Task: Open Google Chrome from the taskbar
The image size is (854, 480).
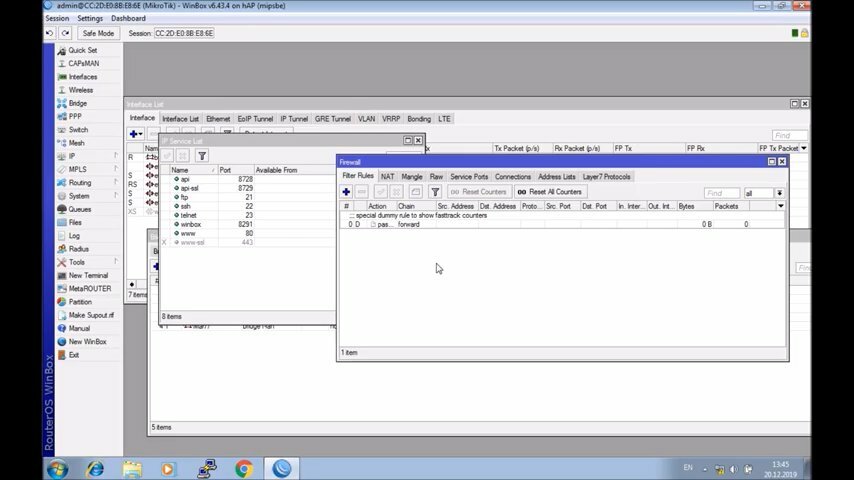Action: tap(244, 469)
